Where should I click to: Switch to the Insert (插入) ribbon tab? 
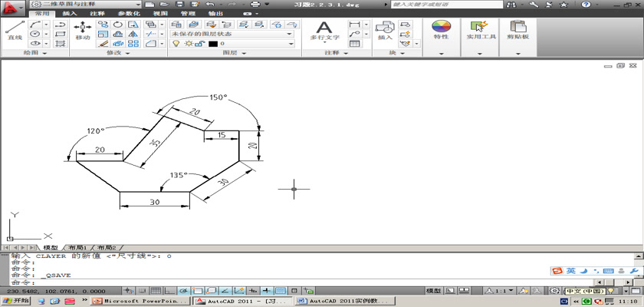pos(70,14)
